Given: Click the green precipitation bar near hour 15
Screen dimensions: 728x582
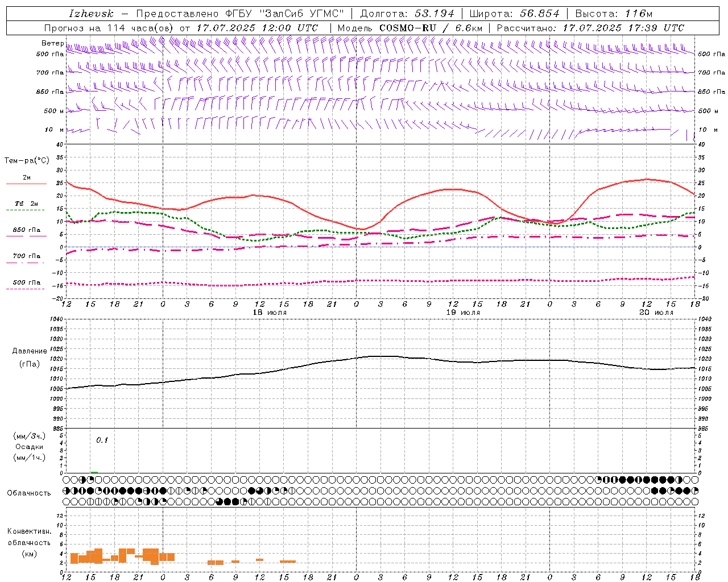Looking at the screenshot, I should click(x=94, y=472).
